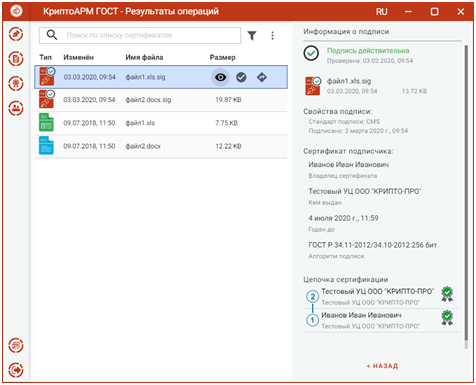The height and width of the screenshot is (385, 476).
Task: Click the file icon in signature info panel
Action: [x=313, y=86]
